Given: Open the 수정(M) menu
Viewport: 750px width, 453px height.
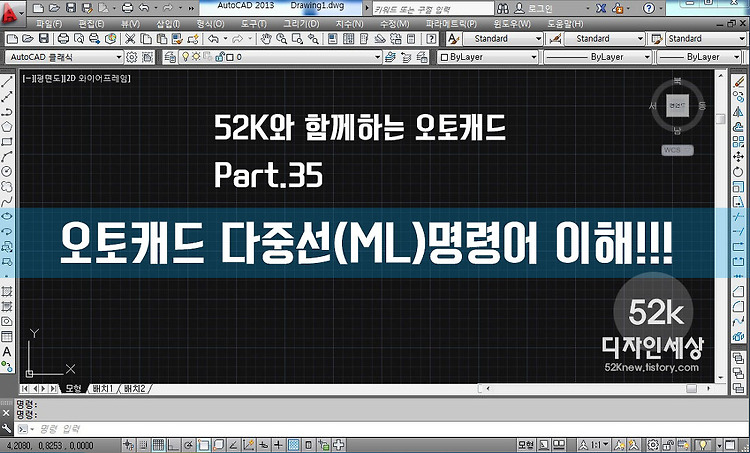Looking at the screenshot, I should coord(395,24).
